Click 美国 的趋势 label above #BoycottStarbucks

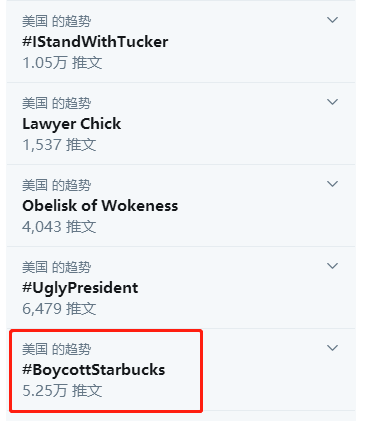(56, 349)
